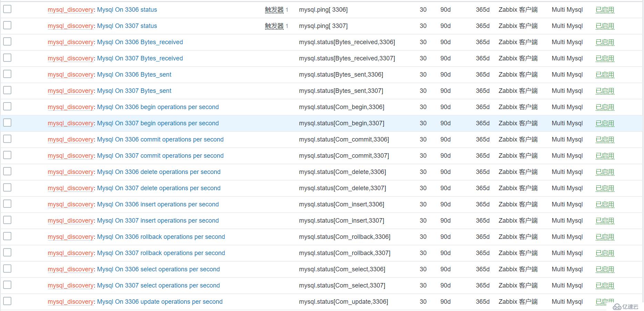Toggle enabled status of Mysql On 3307 status
This screenshot has width=644, height=311.
[605, 26]
